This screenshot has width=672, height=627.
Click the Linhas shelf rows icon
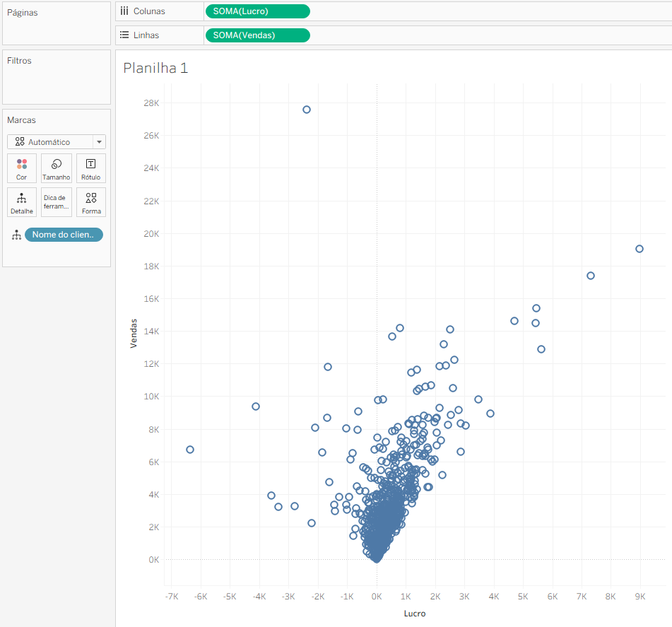(x=124, y=35)
